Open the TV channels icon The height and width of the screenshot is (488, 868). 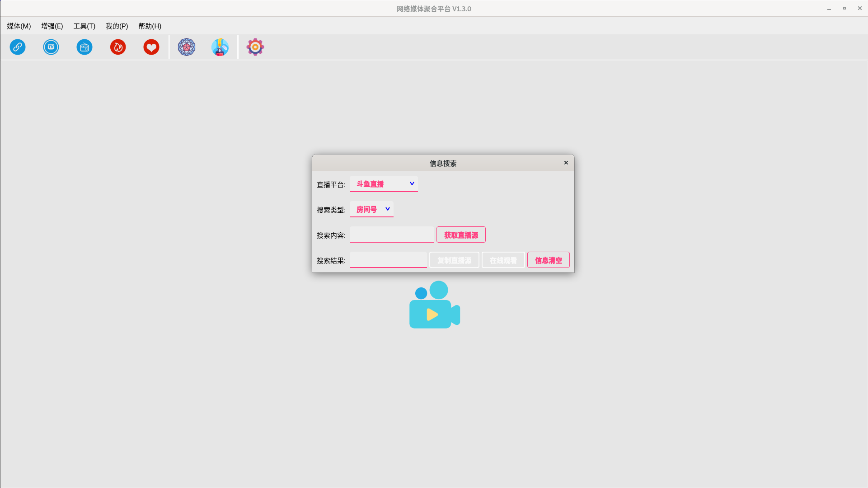pyautogui.click(x=51, y=47)
